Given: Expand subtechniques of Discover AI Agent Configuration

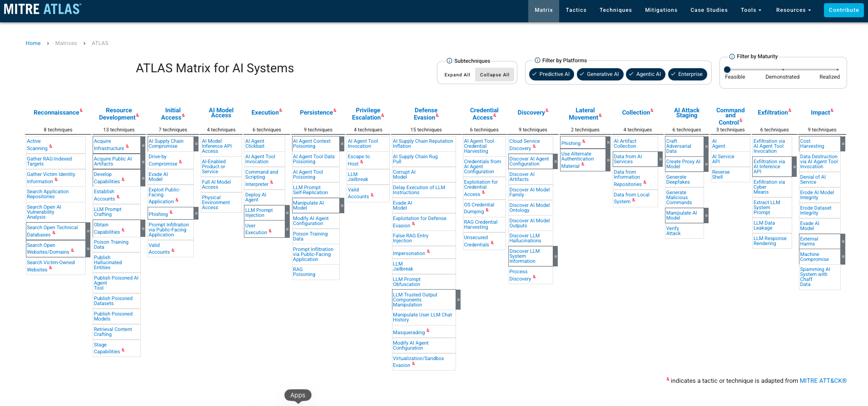Looking at the screenshot, I should pyautogui.click(x=555, y=161).
